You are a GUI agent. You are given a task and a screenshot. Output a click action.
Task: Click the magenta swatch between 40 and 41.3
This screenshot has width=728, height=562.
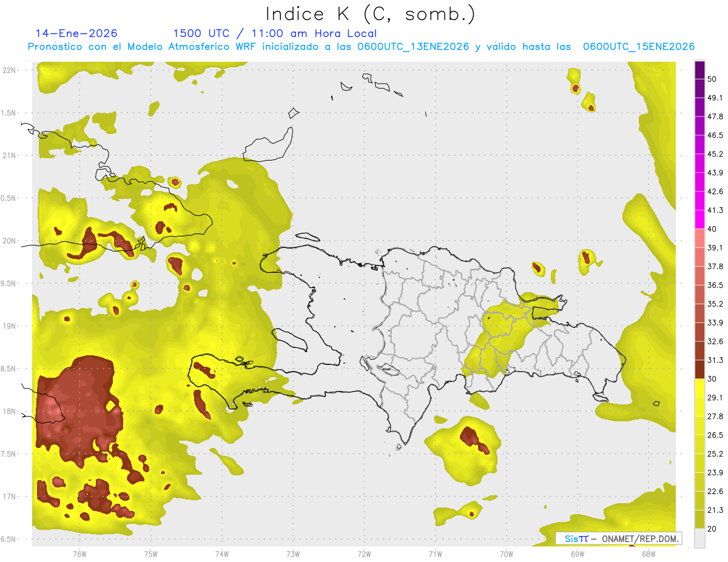pyautogui.click(x=700, y=219)
